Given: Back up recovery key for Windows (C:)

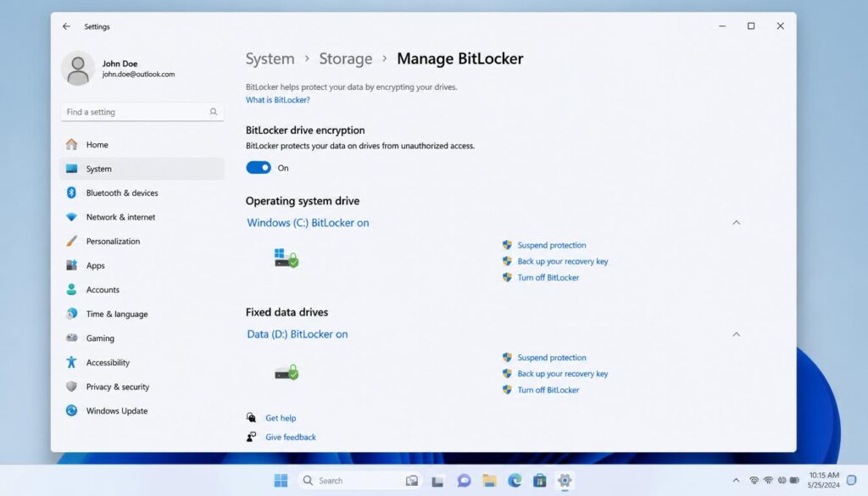Looking at the screenshot, I should (x=563, y=261).
